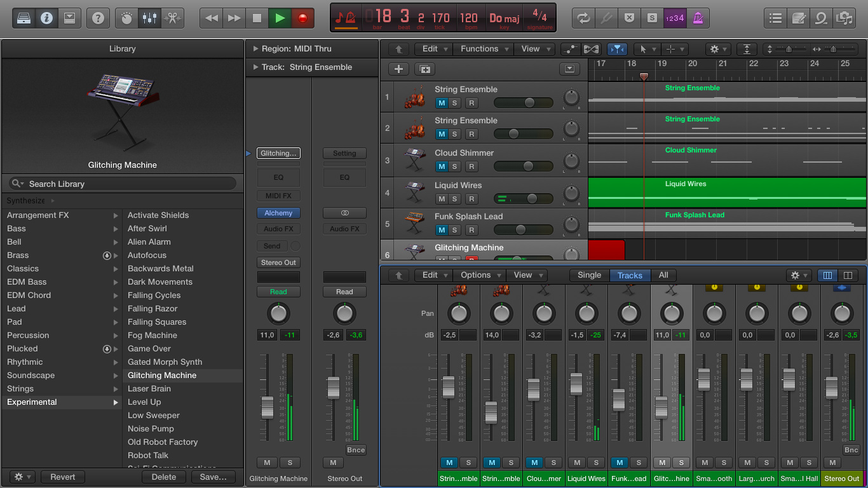This screenshot has height=488, width=868.
Task: Click the library Delete button
Action: pyautogui.click(x=164, y=477)
